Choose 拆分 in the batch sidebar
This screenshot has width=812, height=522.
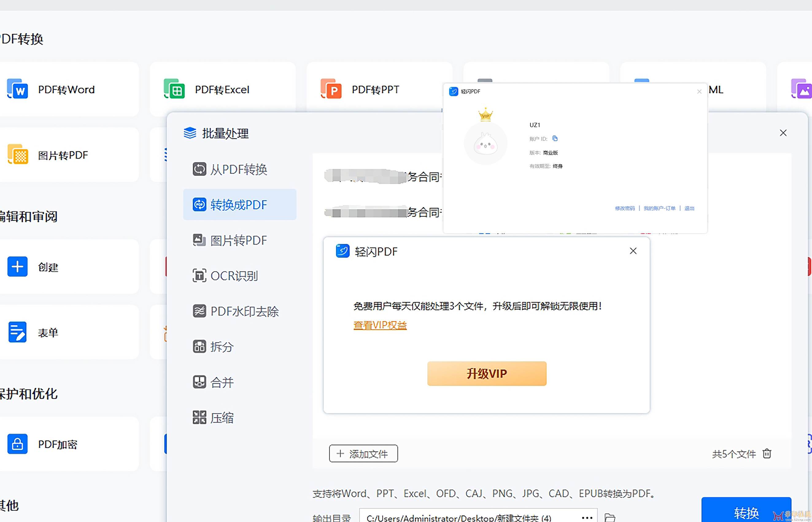click(x=222, y=346)
